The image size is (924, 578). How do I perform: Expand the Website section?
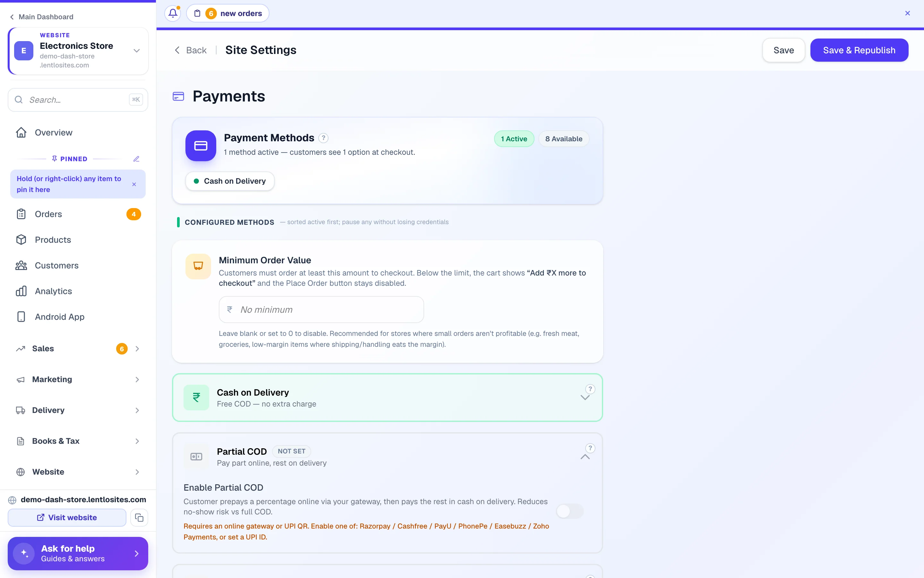pyautogui.click(x=78, y=472)
